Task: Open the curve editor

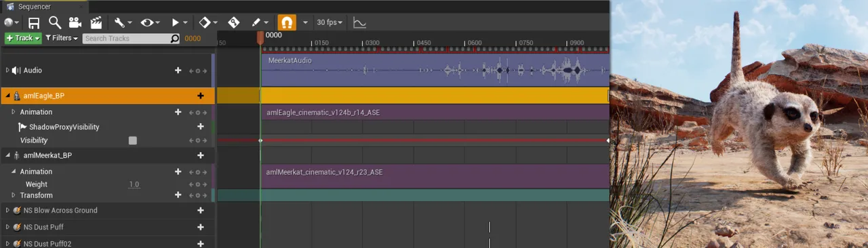Action: click(x=359, y=23)
